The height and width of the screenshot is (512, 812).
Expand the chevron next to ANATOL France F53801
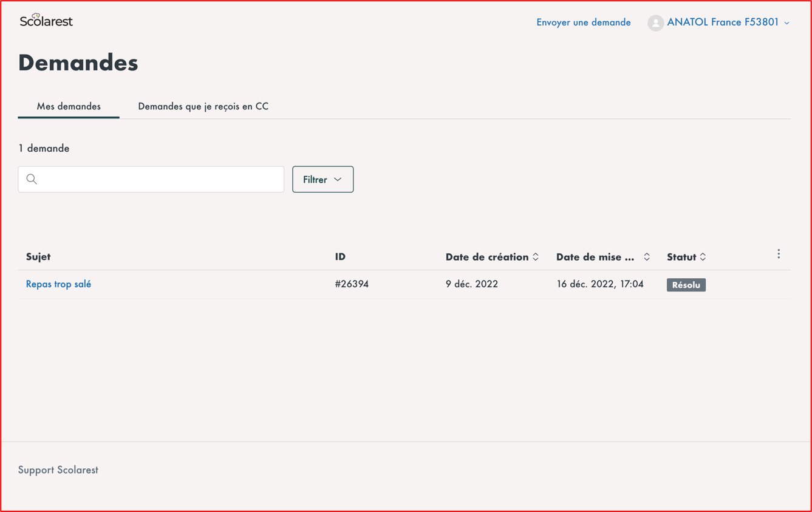787,23
